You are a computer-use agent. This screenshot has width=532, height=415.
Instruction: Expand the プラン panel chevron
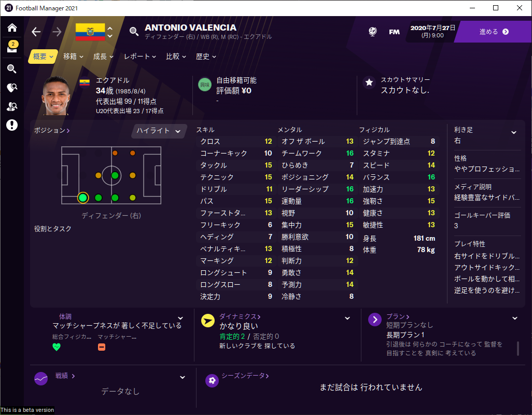coord(515,319)
